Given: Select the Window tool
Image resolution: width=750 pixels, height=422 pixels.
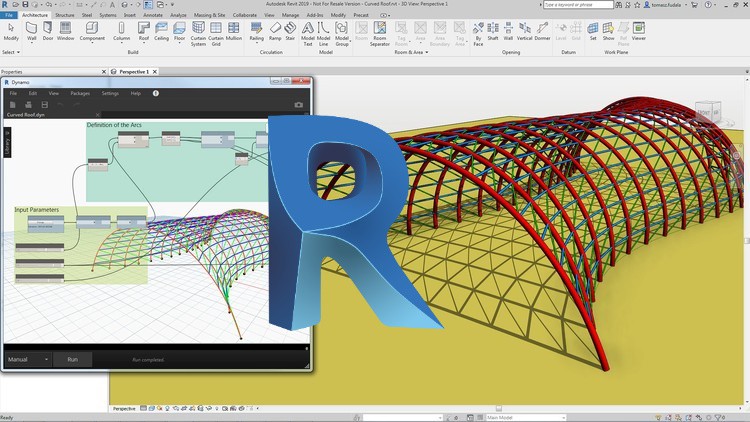Looking at the screenshot, I should click(66, 31).
